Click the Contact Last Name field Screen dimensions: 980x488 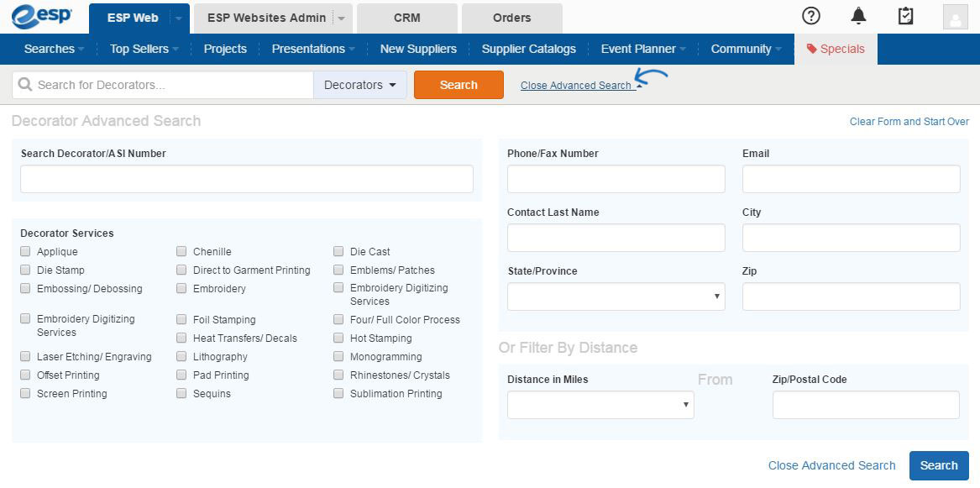pos(616,238)
